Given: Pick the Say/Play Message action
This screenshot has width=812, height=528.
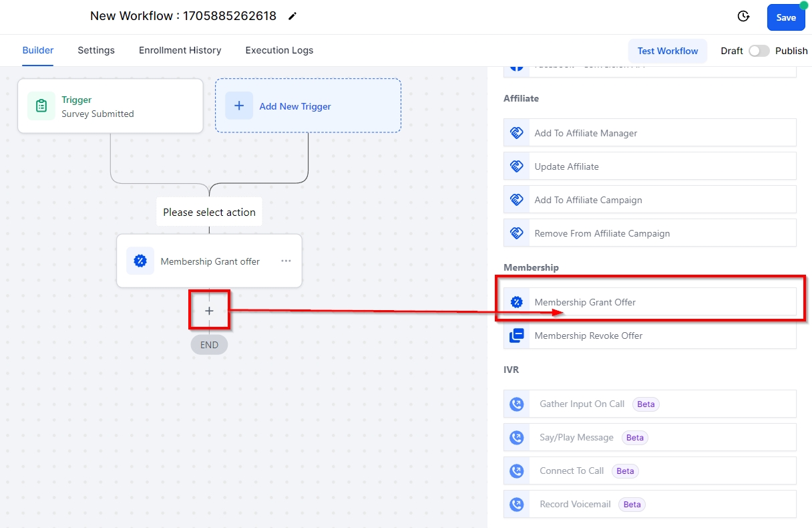Looking at the screenshot, I should (576, 437).
